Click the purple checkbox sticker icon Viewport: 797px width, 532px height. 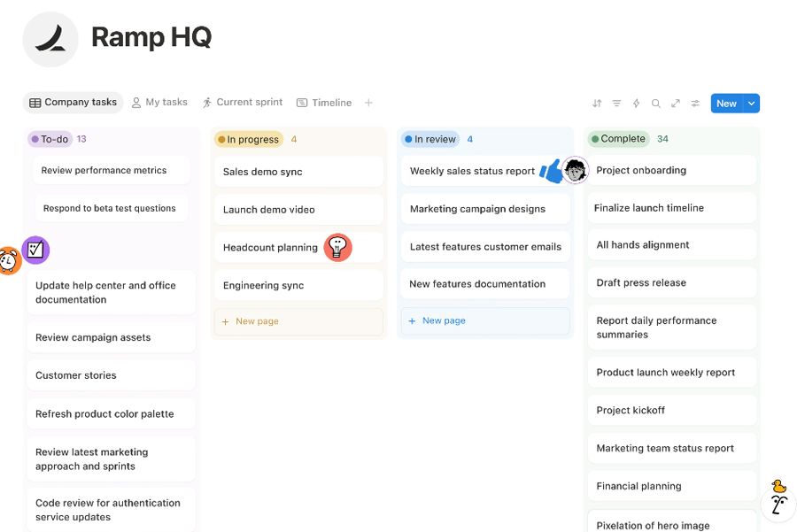[35, 250]
